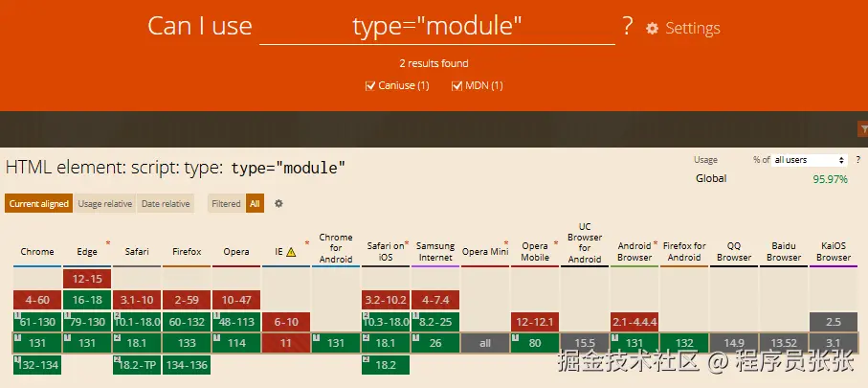Uncheck the Caniuse (1) checkbox
This screenshot has height=388, width=868.
(x=370, y=86)
